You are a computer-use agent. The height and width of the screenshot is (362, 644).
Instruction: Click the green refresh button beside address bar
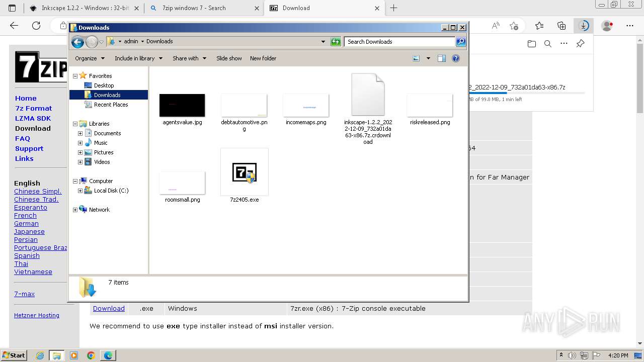click(x=336, y=42)
